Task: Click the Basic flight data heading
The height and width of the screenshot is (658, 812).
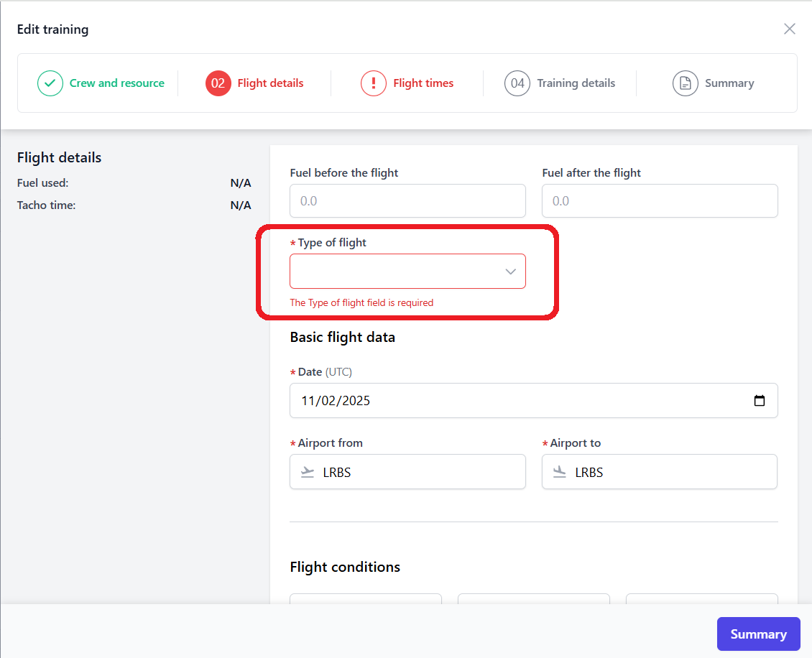Action: [342, 337]
